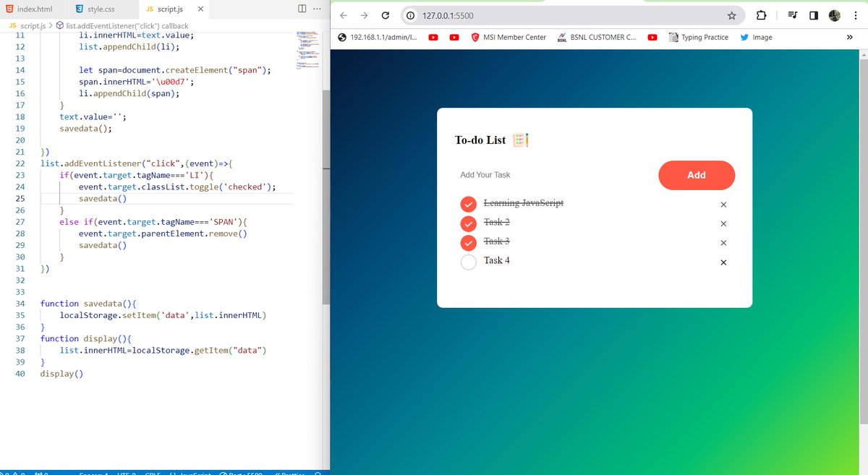
Task: Show more bookmarks chevron
Action: (x=849, y=37)
